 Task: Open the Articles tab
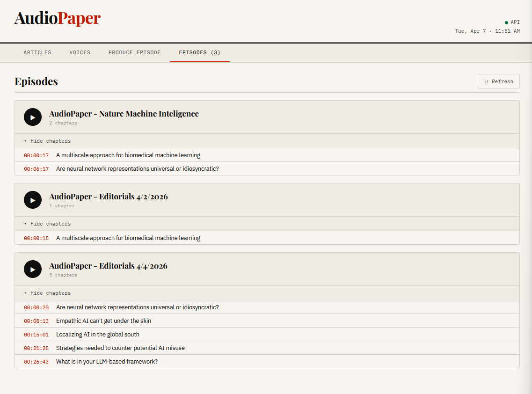[37, 52]
